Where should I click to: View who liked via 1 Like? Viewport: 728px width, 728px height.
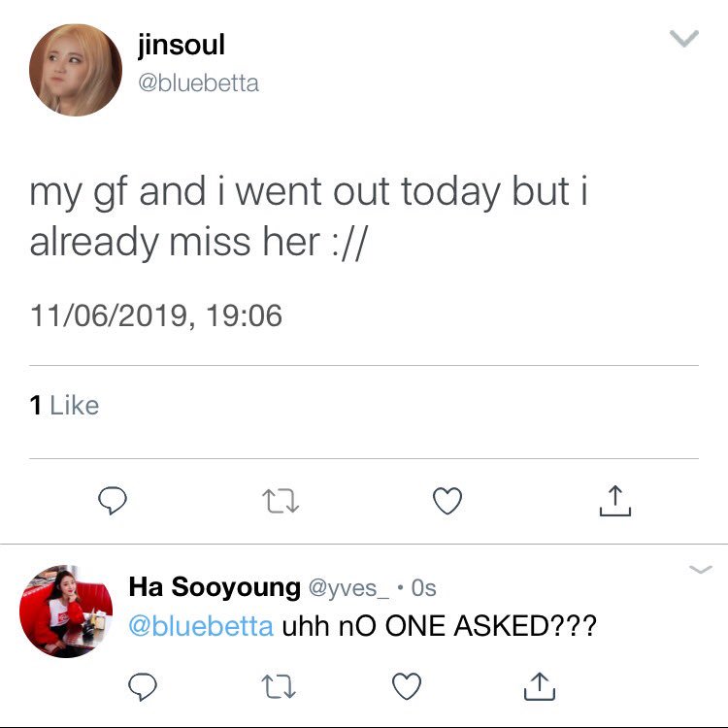pos(64,406)
